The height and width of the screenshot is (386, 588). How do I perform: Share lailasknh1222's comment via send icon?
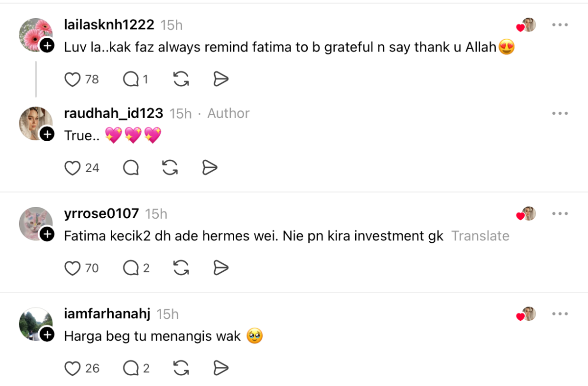point(221,79)
